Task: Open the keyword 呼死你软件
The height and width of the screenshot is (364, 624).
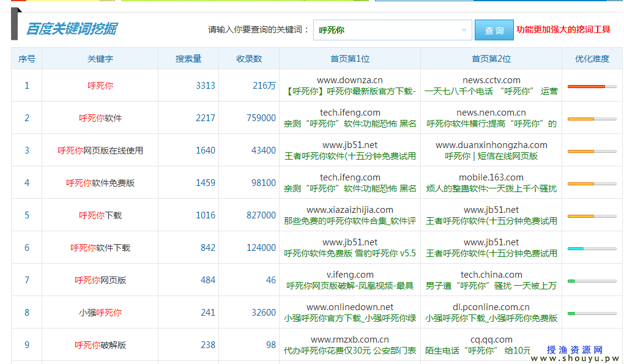Action: click(100, 118)
